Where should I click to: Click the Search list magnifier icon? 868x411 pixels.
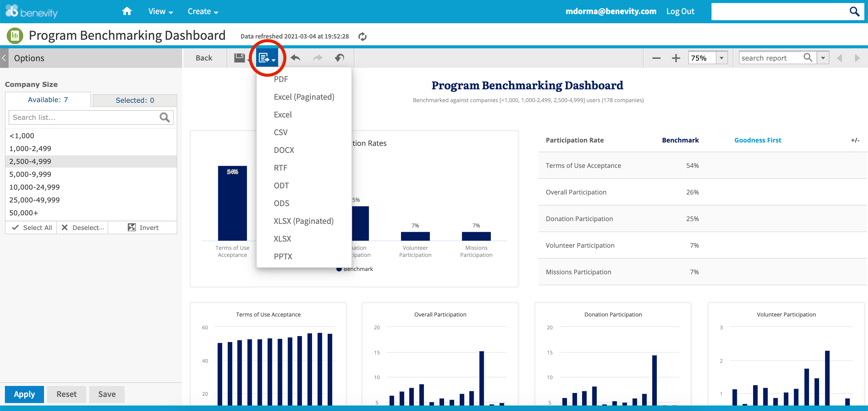pos(164,117)
